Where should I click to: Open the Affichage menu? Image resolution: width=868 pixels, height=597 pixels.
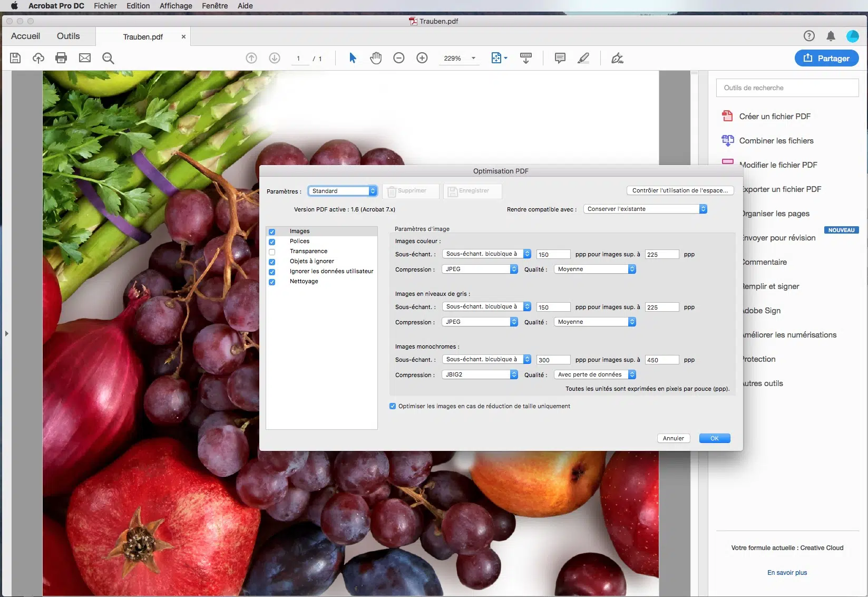tap(176, 6)
